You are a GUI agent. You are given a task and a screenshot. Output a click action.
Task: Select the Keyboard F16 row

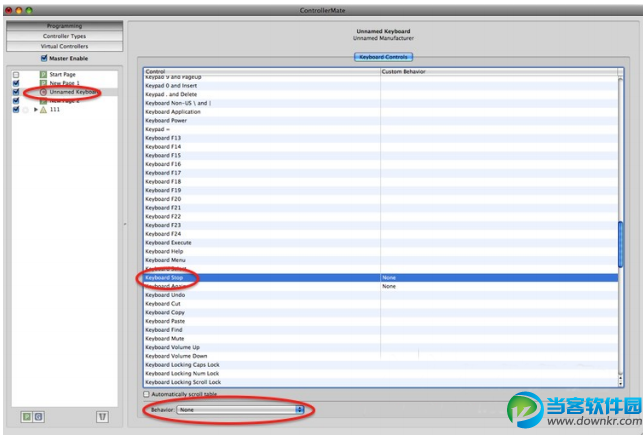381,164
